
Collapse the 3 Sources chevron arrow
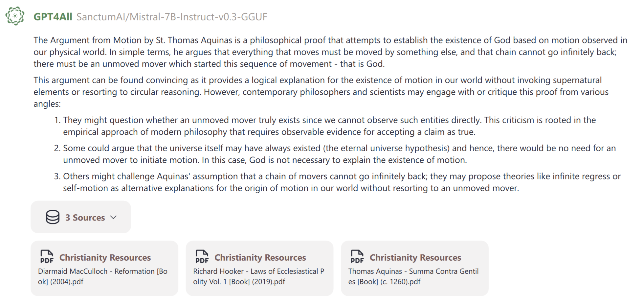pos(113,217)
